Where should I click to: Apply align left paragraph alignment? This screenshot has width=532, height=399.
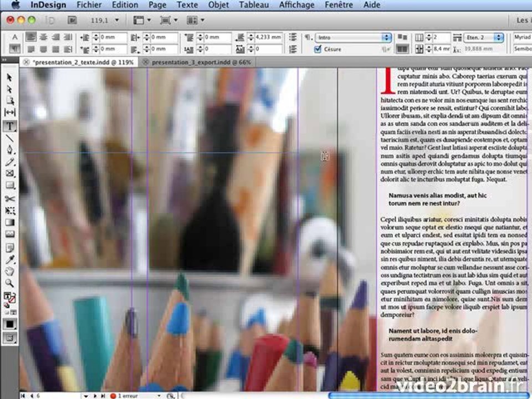pos(31,37)
